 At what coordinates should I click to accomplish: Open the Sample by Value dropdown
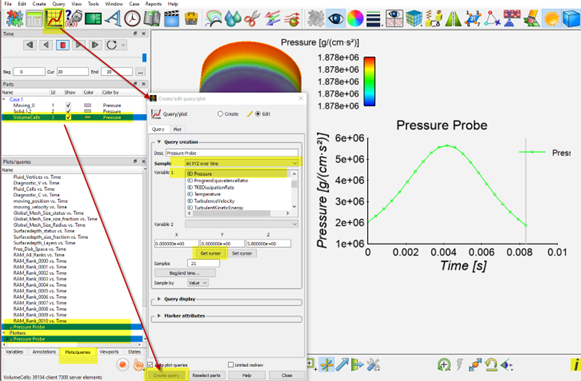(198, 283)
